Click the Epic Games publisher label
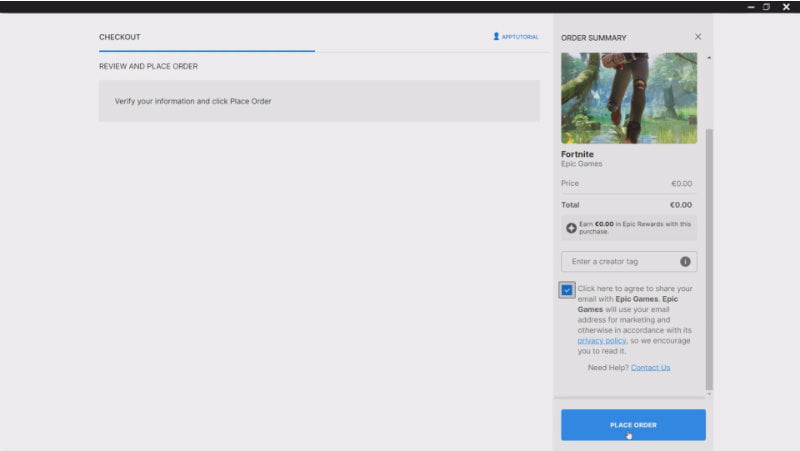Image resolution: width=800 pixels, height=451 pixels. pos(582,164)
